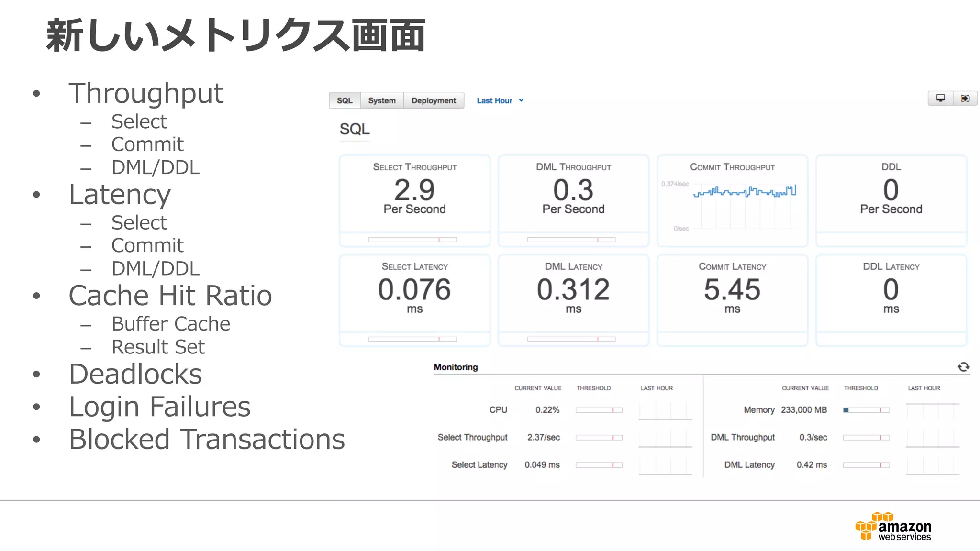Click the DML Latency metric card
This screenshot has width=980, height=551.
click(x=573, y=294)
